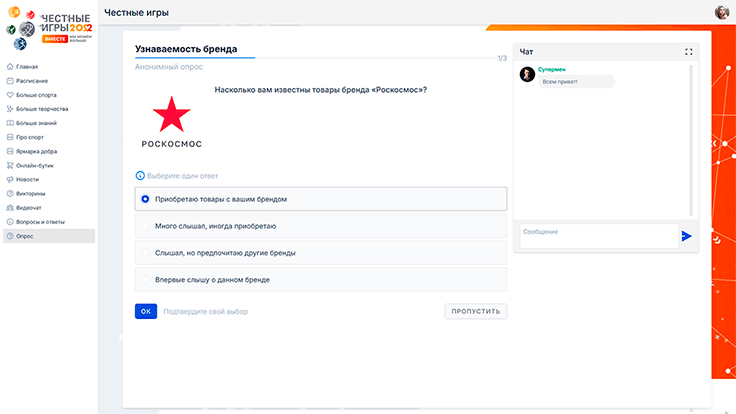Open Вопросы и ответы menu label
This screenshot has width=736, height=414.
coord(40,222)
